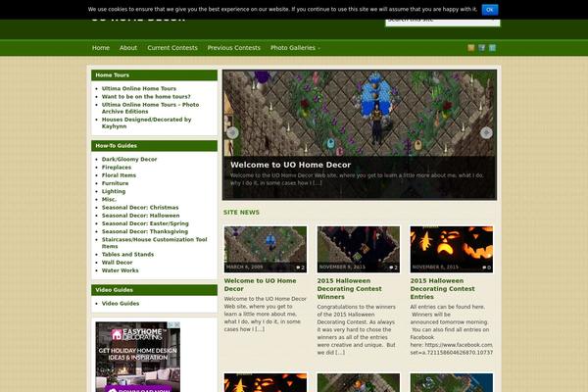The height and width of the screenshot is (392, 588).
Task: Open Home Tours Photo Archive Editions link
Action: tap(150, 108)
